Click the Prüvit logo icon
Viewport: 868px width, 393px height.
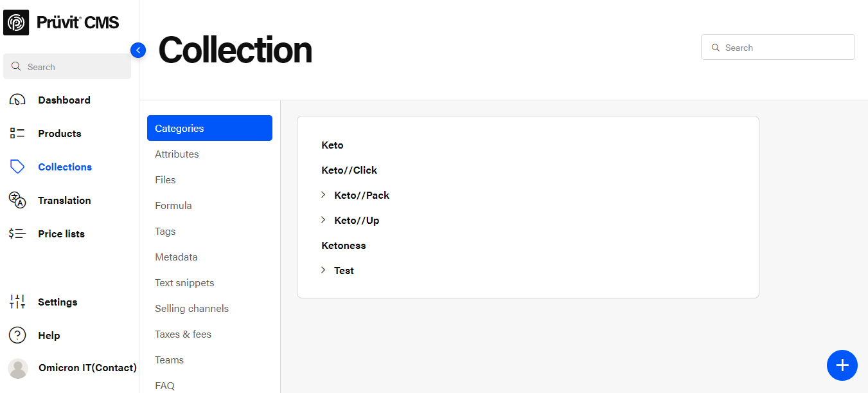[x=16, y=23]
